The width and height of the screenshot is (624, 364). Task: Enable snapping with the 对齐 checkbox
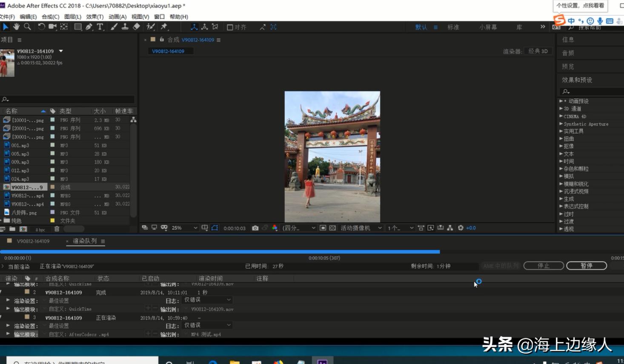point(230,27)
